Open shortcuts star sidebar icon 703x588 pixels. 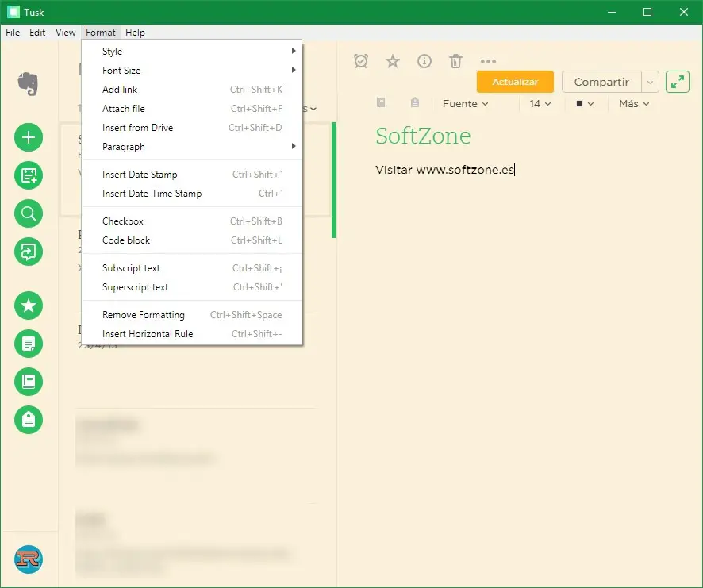29,306
